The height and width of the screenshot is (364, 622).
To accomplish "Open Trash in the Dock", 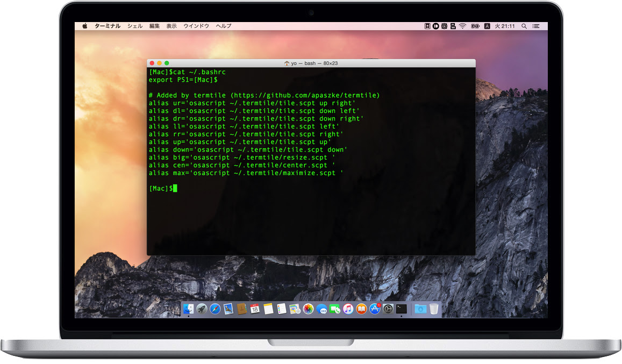I will pos(434,309).
